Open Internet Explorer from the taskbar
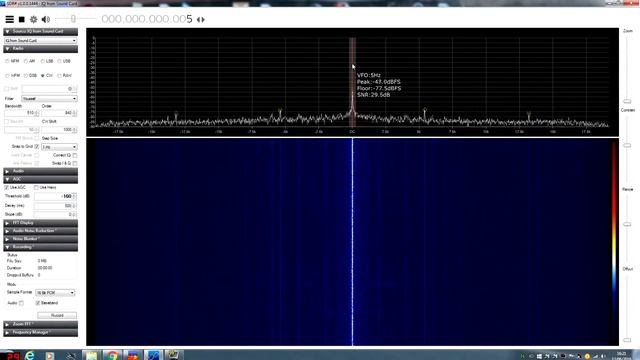The image size is (640, 360). (29, 356)
